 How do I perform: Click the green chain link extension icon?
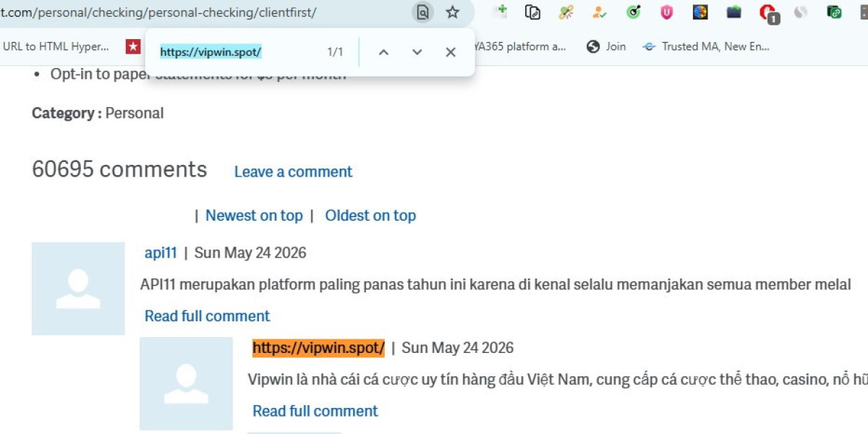coord(834,12)
